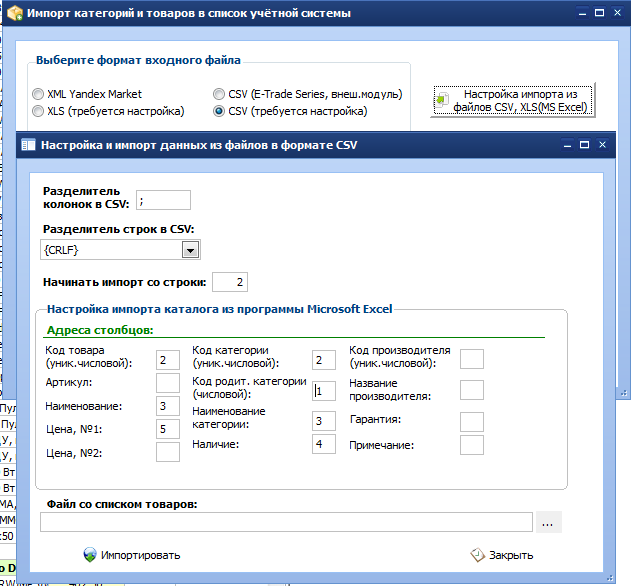Open Настройка импорта из файлов CSV, XLS

513,100
